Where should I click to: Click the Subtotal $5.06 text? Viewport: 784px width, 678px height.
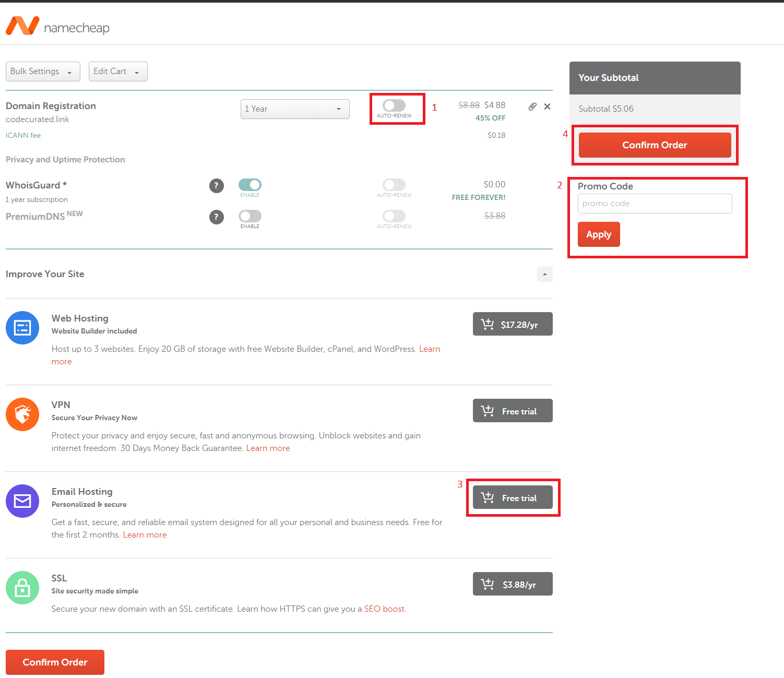click(606, 109)
